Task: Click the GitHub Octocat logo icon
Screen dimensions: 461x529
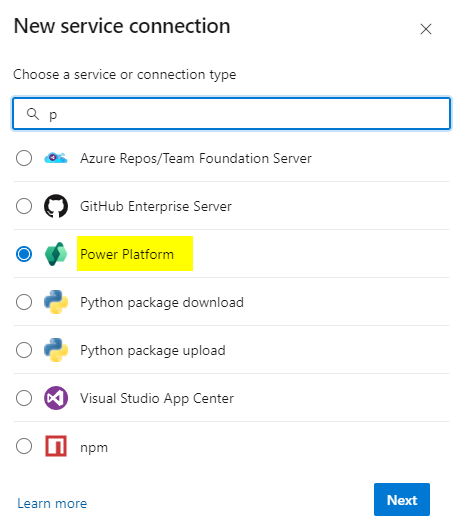Action: (56, 206)
